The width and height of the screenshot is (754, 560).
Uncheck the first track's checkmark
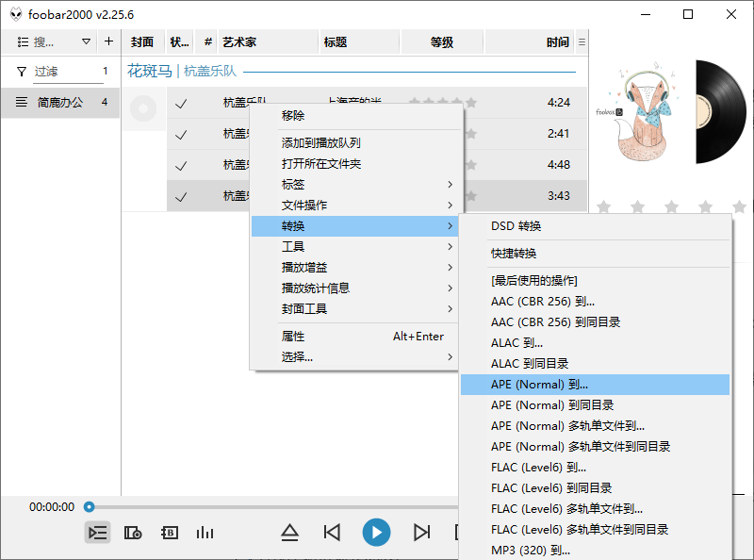[x=181, y=104]
